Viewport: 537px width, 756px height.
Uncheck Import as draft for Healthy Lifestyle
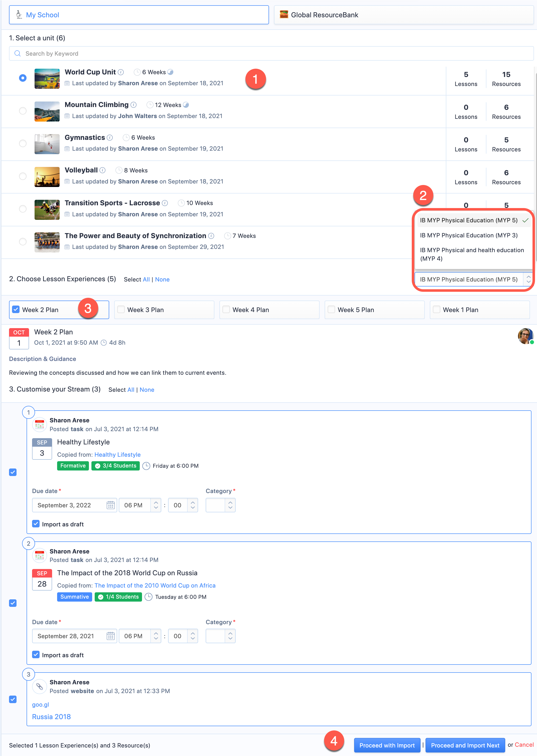tap(36, 524)
